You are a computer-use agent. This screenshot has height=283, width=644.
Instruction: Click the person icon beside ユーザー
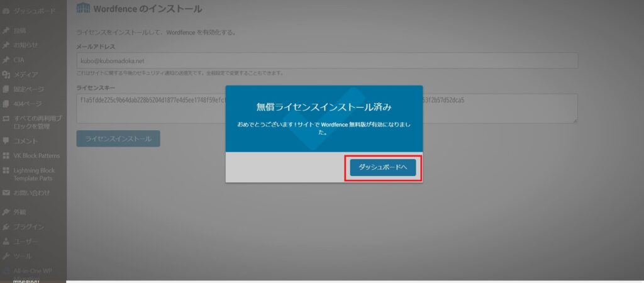click(6, 241)
